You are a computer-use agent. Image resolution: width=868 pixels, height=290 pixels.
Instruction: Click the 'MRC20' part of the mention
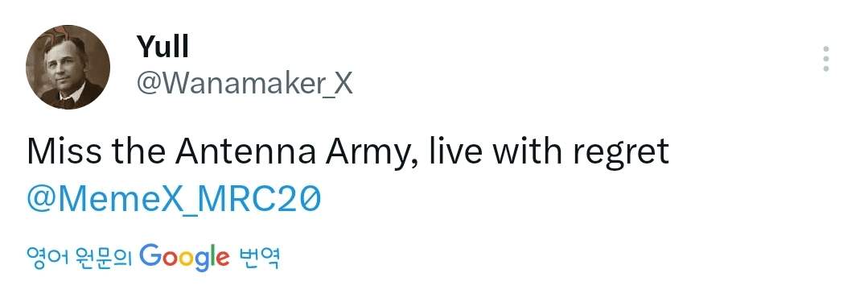tap(259, 199)
